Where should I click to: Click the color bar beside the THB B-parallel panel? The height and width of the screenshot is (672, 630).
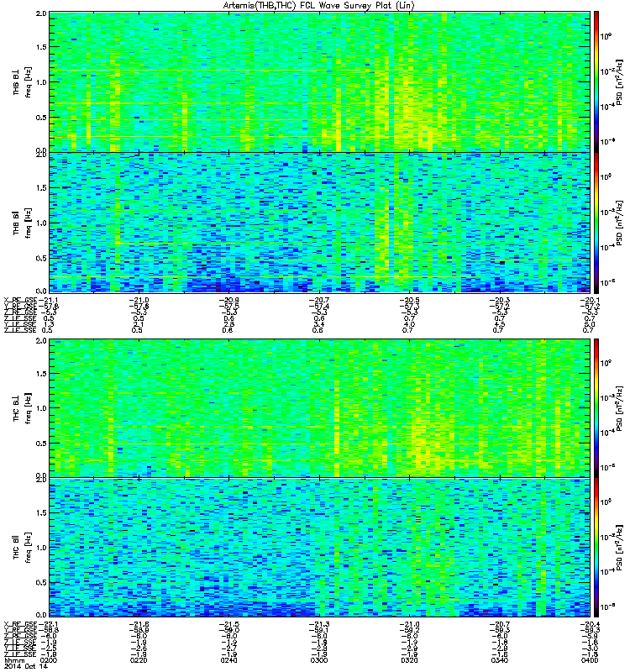coord(596,223)
